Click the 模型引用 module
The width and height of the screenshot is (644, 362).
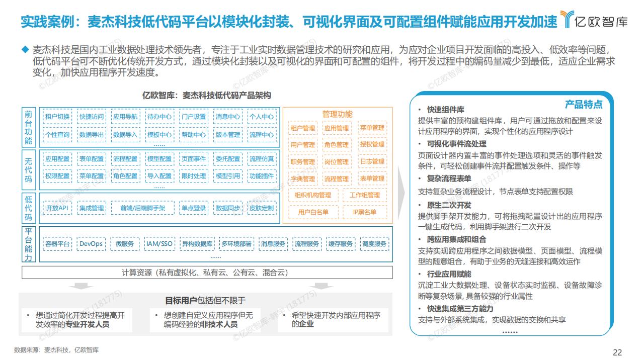[228, 176]
